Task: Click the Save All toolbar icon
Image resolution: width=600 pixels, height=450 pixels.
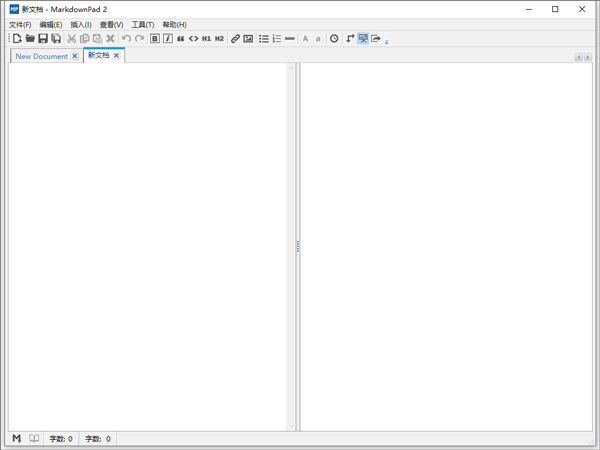Action: click(x=56, y=39)
